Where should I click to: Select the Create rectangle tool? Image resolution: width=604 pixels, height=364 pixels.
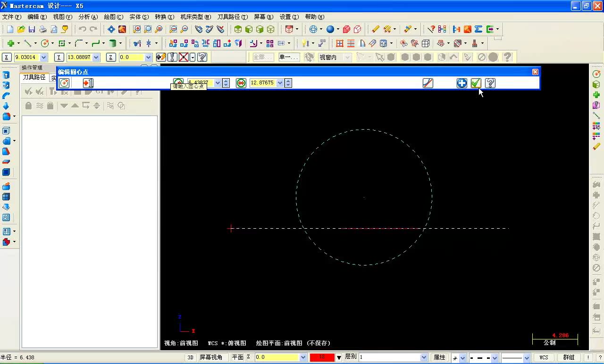pyautogui.click(x=62, y=43)
